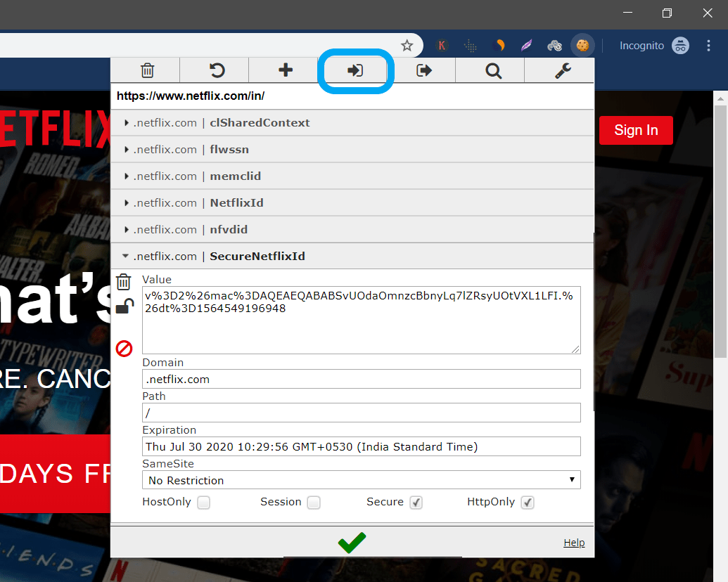The image size is (728, 582).
Task: Add a new cookie with the plus icon
Action: [x=283, y=70]
